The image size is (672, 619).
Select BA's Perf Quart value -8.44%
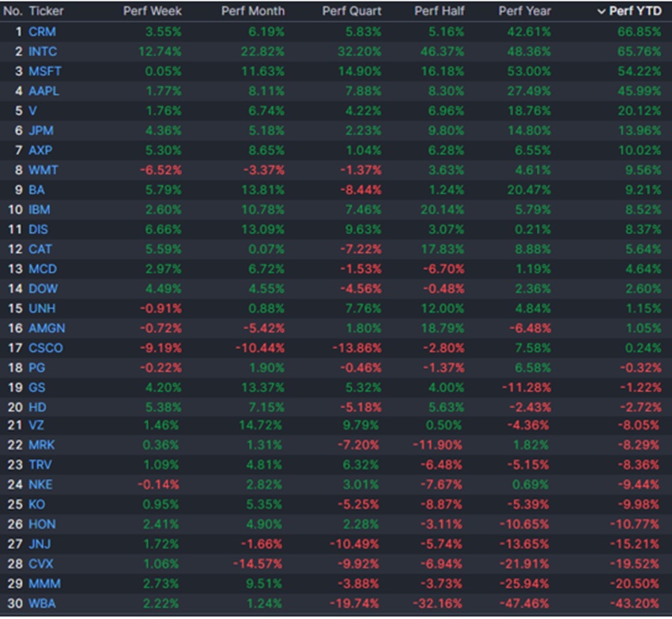click(361, 190)
